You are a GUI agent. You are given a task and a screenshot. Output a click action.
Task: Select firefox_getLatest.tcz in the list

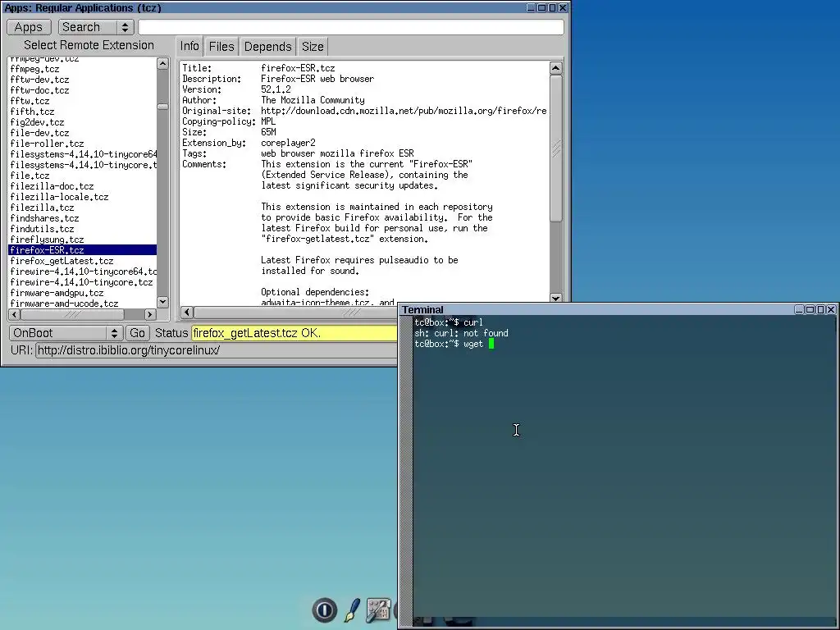(x=82, y=261)
